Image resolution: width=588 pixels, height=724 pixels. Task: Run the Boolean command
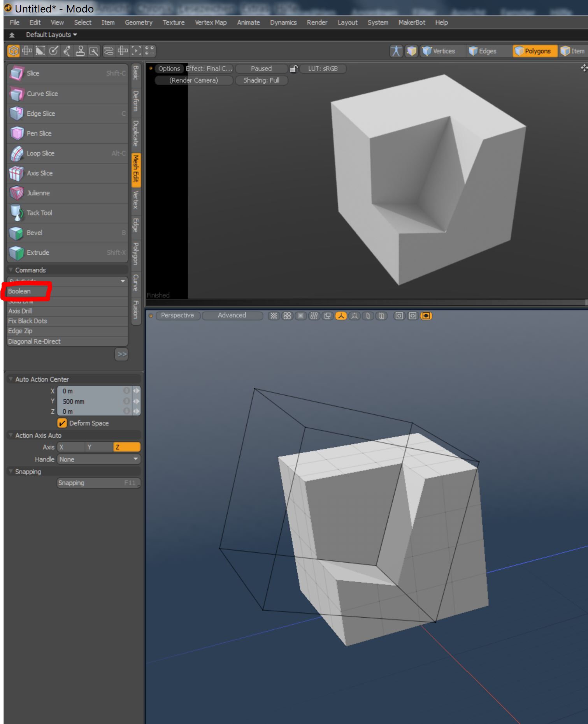point(68,291)
